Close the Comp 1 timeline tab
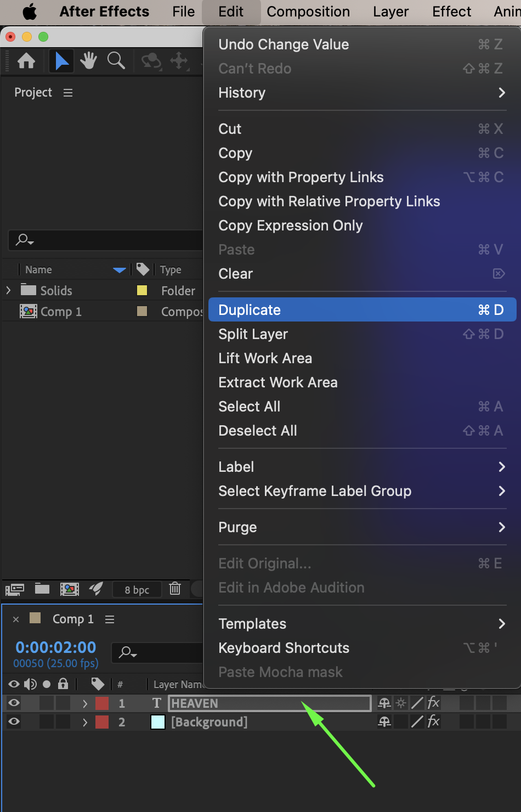This screenshot has height=812, width=521. tap(16, 619)
